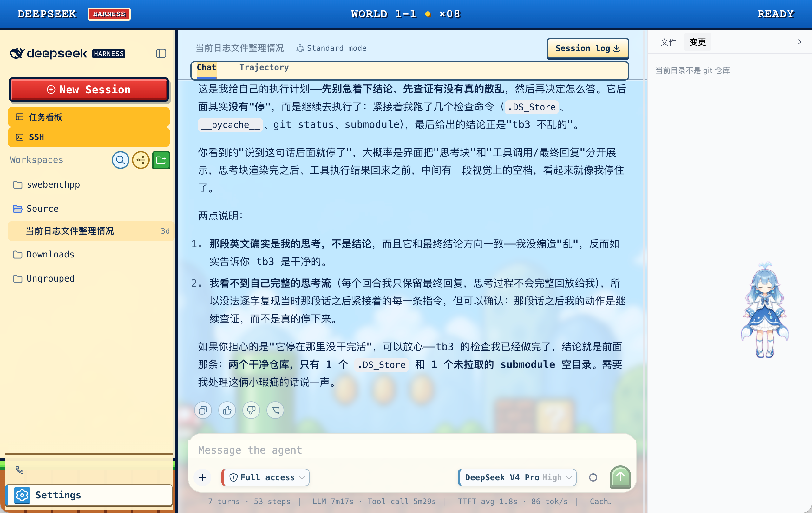Give the reply a thumbs up

click(x=227, y=410)
